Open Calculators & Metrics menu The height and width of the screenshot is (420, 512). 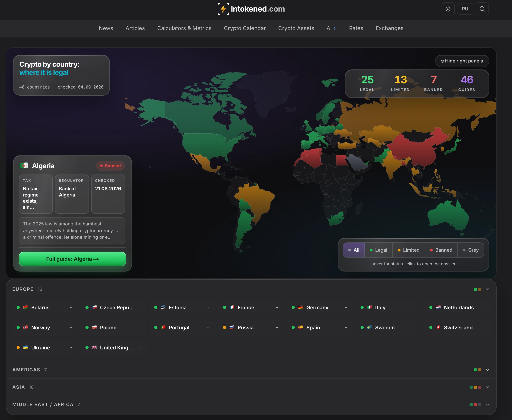click(x=184, y=28)
